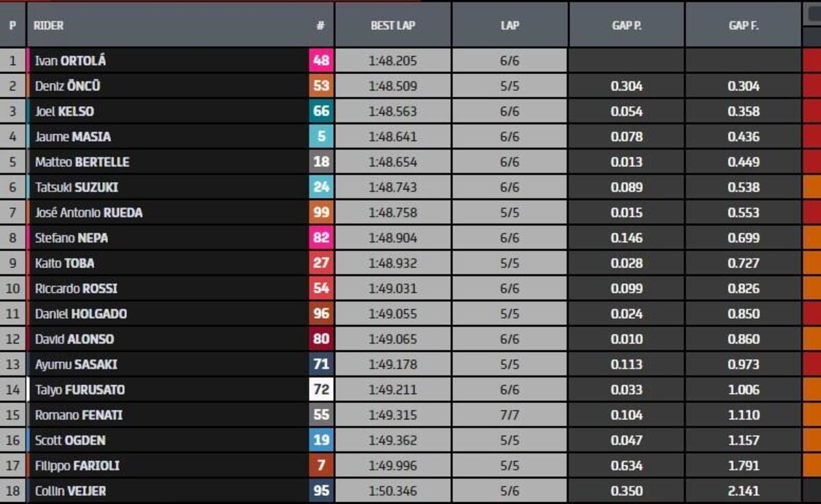Open rider Ivan ORTOLÁ's row
The image size is (821, 504).
point(70,61)
